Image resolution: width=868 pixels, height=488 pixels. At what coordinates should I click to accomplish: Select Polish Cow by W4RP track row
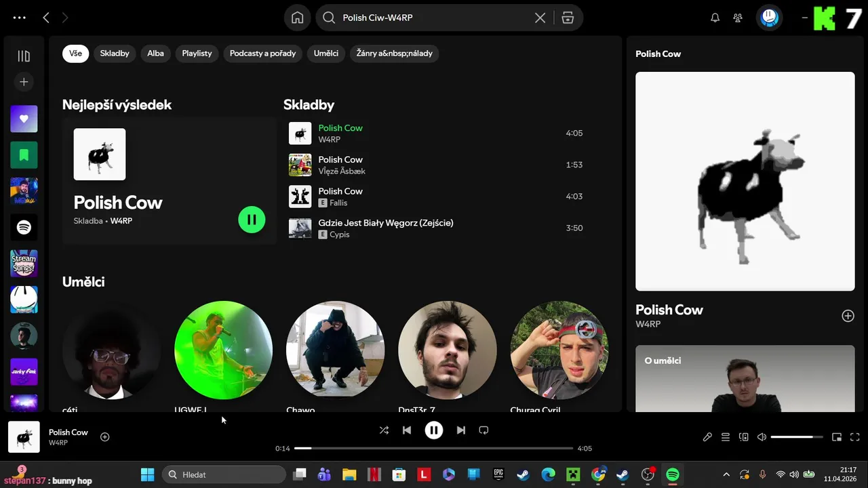coord(436,134)
